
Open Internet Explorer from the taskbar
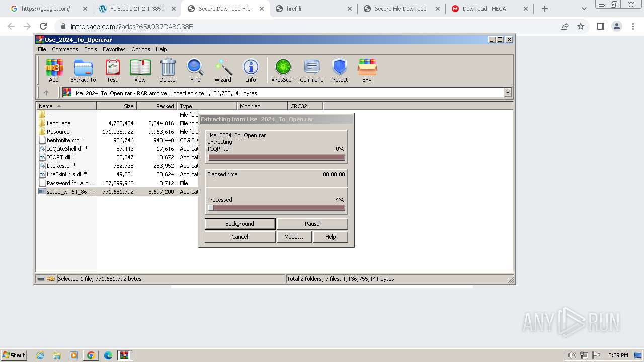(x=40, y=355)
